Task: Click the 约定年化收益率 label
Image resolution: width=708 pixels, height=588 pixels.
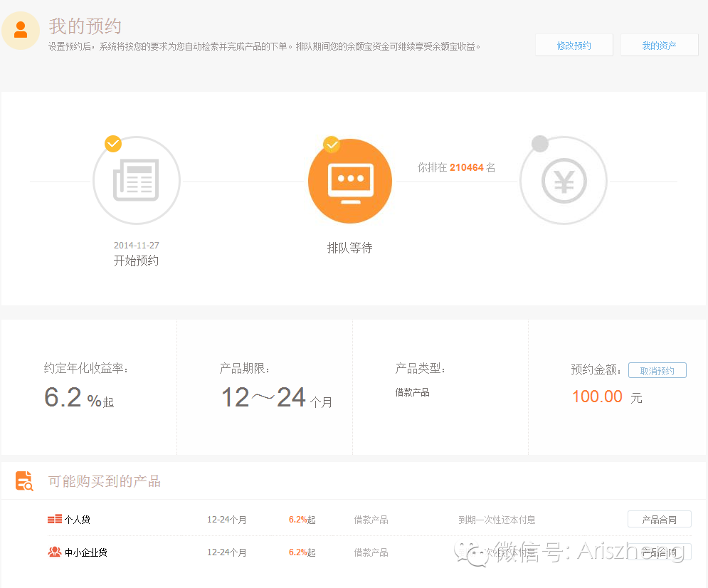Action: [86, 369]
